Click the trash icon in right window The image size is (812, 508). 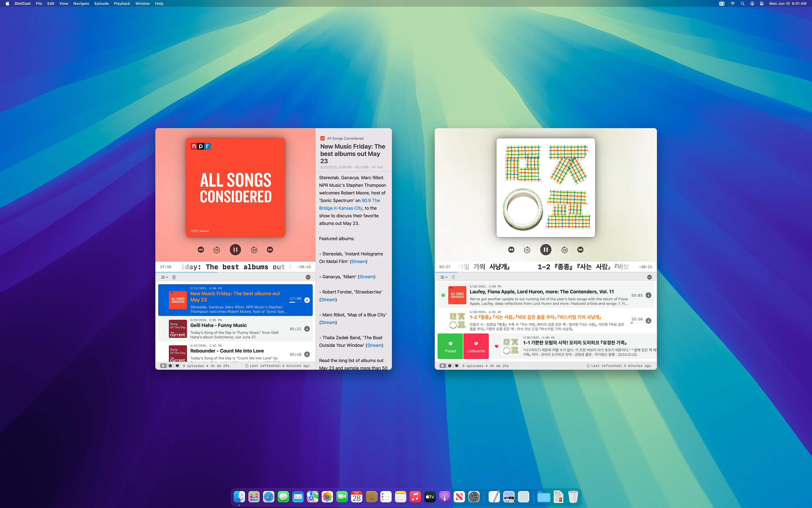(453, 277)
